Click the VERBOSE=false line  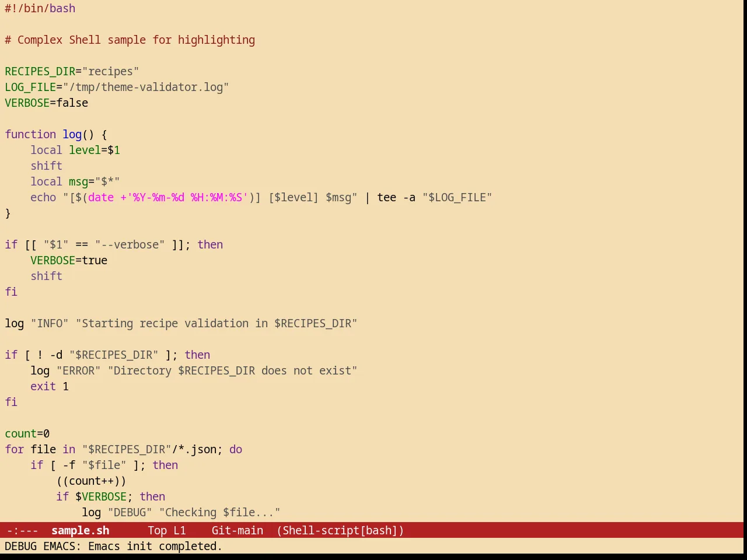pyautogui.click(x=47, y=103)
